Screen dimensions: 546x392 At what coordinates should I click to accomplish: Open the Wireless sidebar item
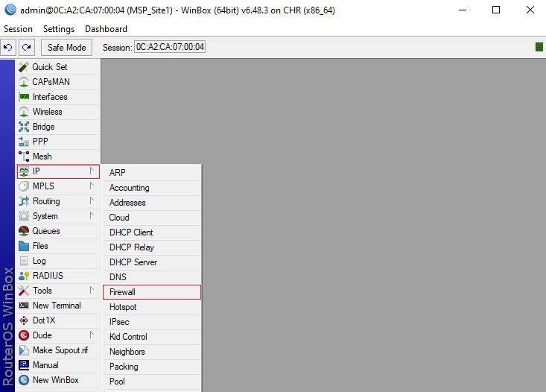coord(48,112)
